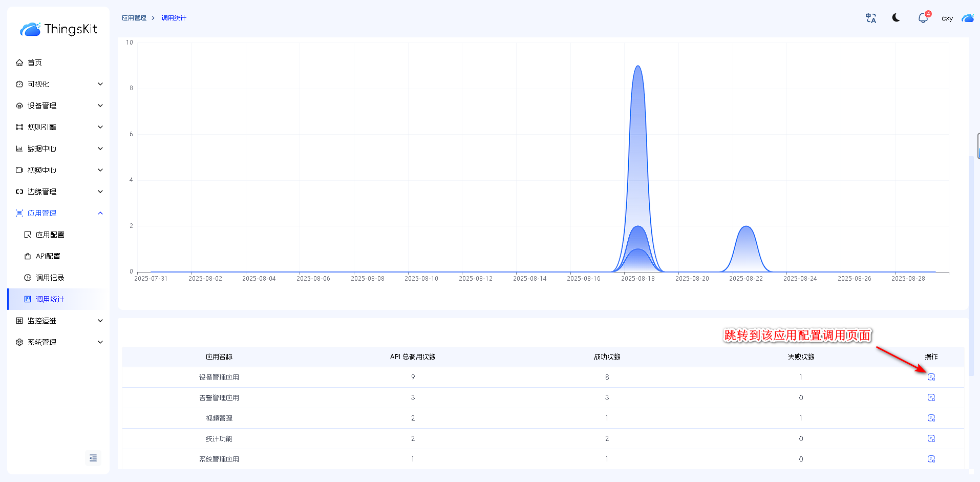Go to 首页 in the sidebar
The image size is (980, 482).
click(35, 62)
